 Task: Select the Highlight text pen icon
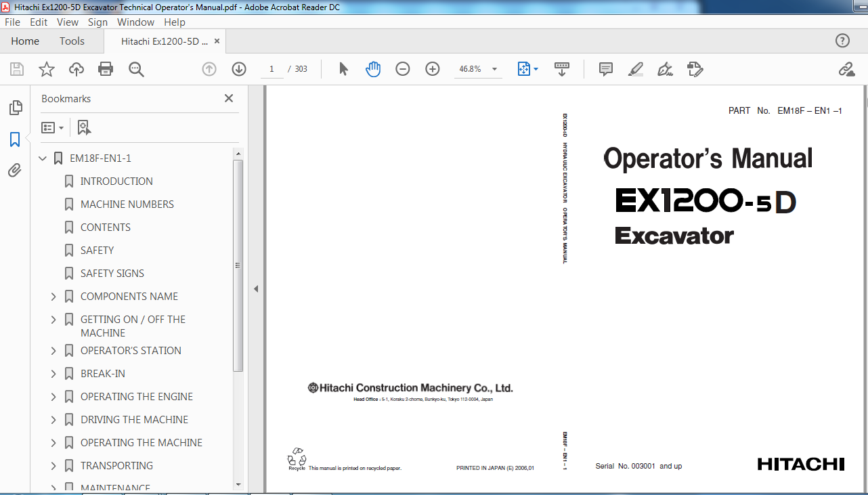[x=635, y=69]
